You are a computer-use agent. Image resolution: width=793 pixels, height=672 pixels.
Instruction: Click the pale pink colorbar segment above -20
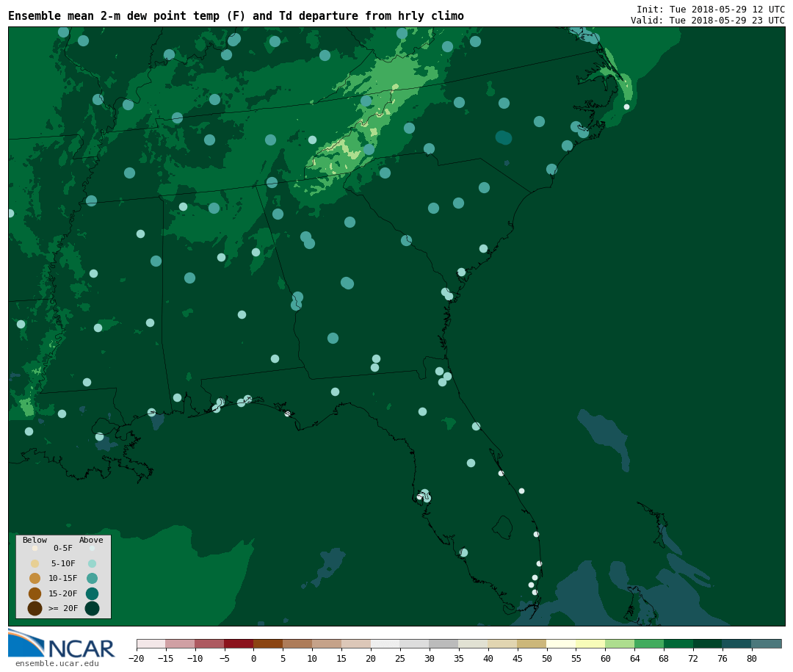[x=151, y=643]
